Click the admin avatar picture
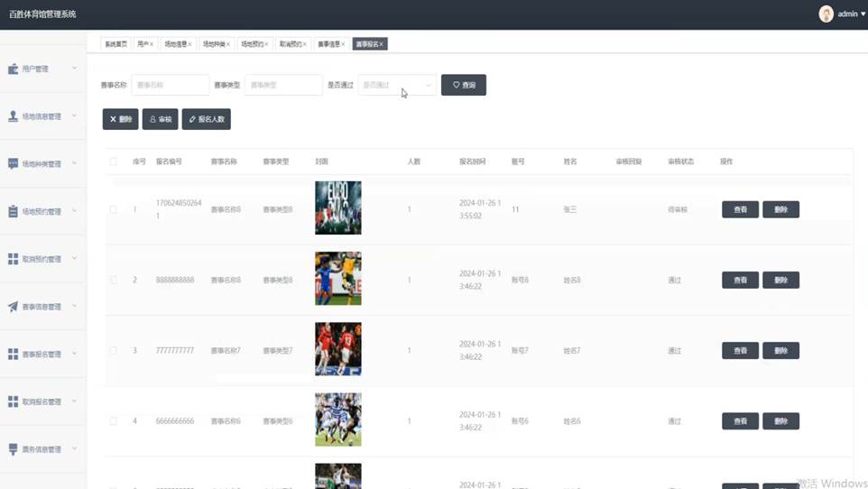This screenshot has height=489, width=868. coord(826,14)
